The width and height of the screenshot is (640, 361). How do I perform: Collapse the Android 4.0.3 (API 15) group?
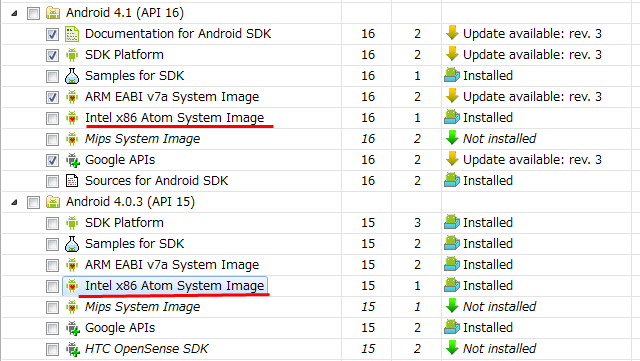click(14, 203)
